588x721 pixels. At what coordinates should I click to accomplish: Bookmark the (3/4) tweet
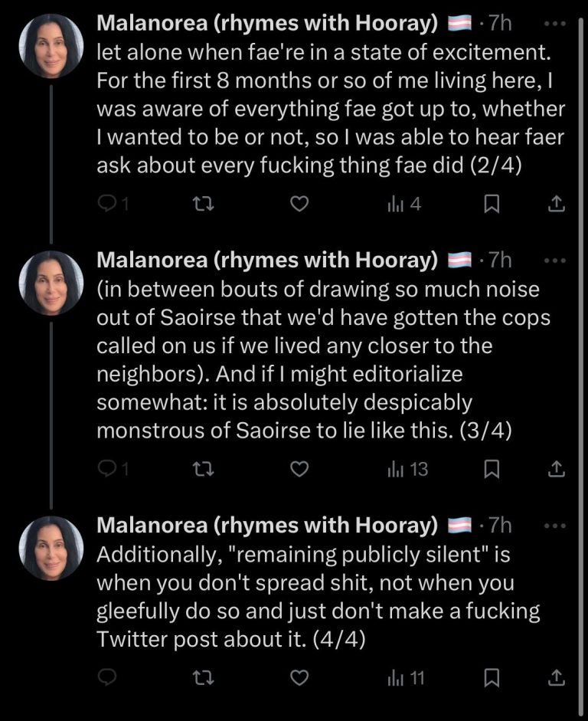(493, 468)
